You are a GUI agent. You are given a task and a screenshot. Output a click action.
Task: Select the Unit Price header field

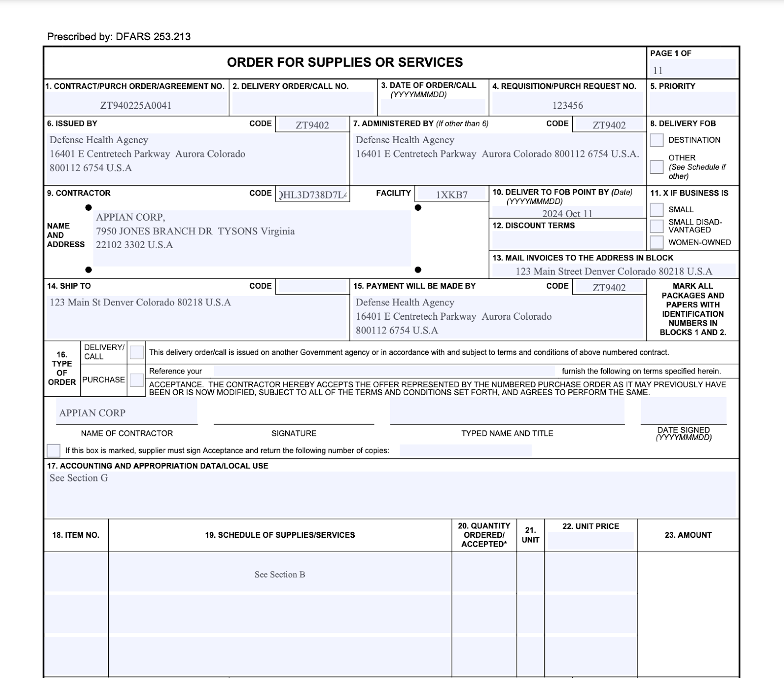pyautogui.click(x=590, y=541)
